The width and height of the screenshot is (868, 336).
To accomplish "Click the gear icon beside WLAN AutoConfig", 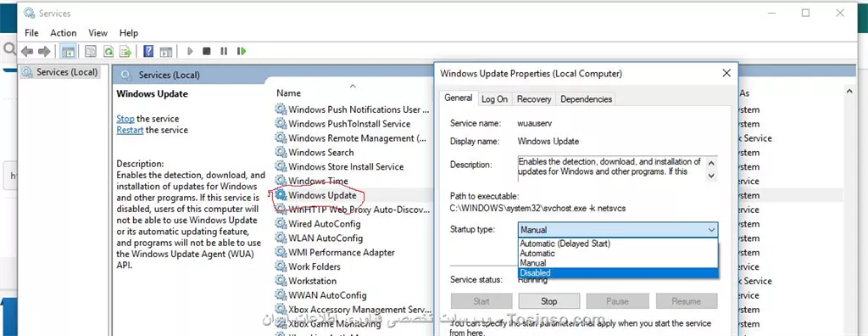I will pyautogui.click(x=281, y=238).
